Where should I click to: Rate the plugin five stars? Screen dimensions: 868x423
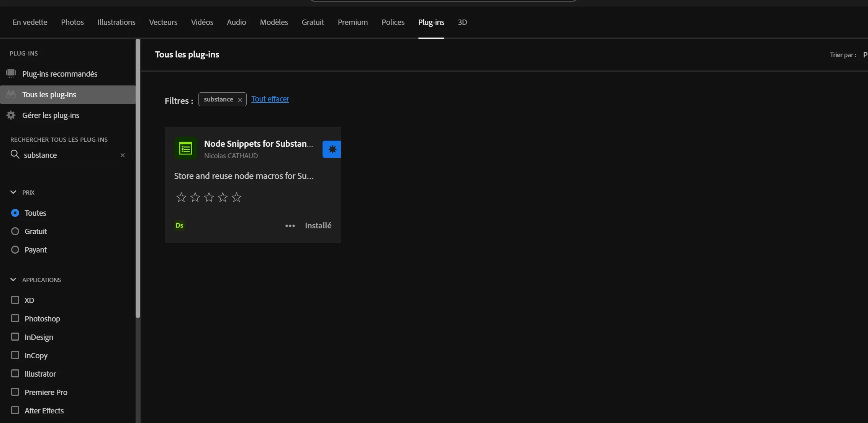[x=237, y=197]
